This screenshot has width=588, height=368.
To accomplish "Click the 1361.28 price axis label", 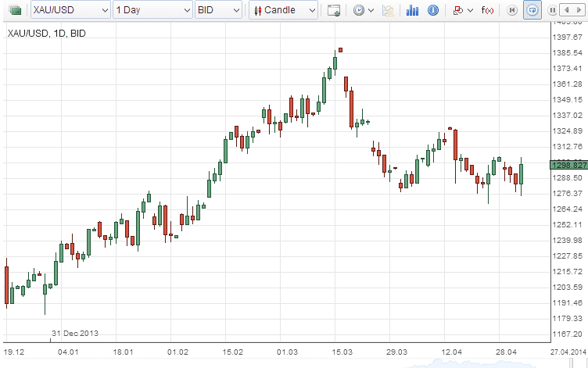I will pyautogui.click(x=568, y=84).
